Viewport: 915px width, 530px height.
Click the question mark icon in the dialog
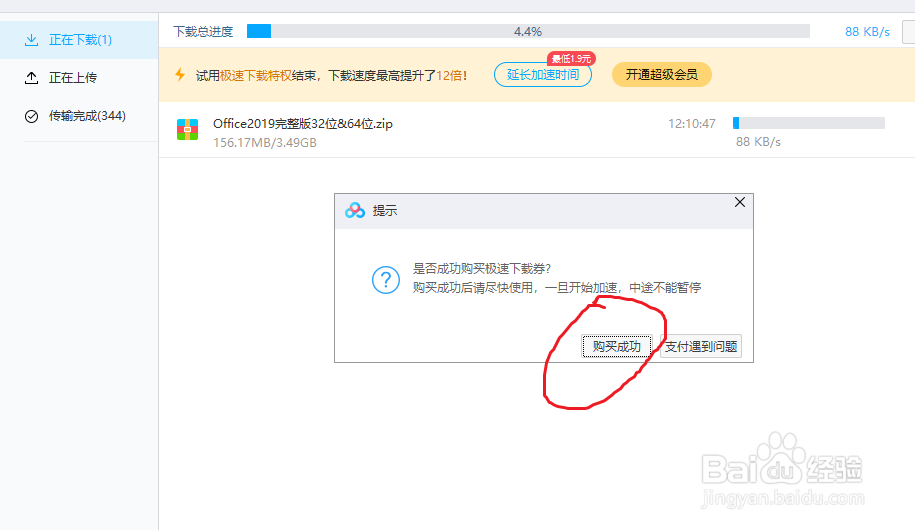point(386,280)
